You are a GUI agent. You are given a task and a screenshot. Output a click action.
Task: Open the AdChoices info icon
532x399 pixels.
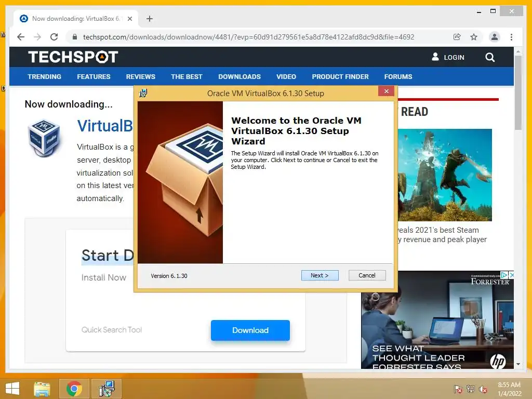tap(504, 275)
